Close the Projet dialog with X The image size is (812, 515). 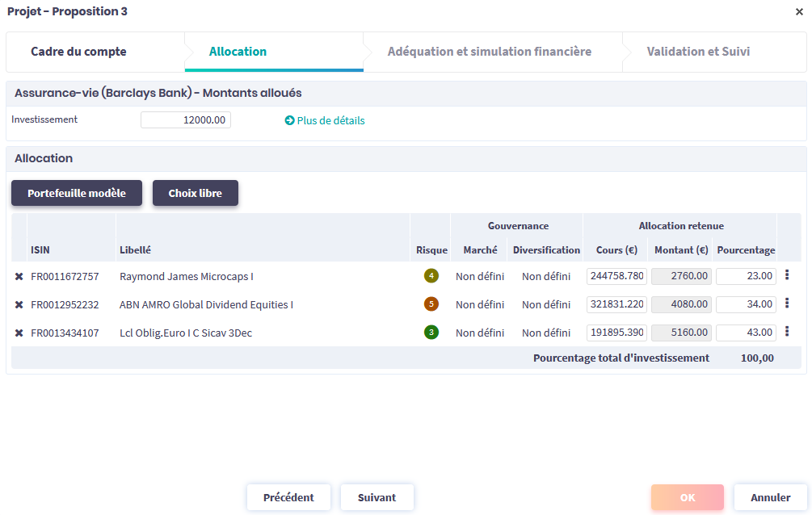799,12
